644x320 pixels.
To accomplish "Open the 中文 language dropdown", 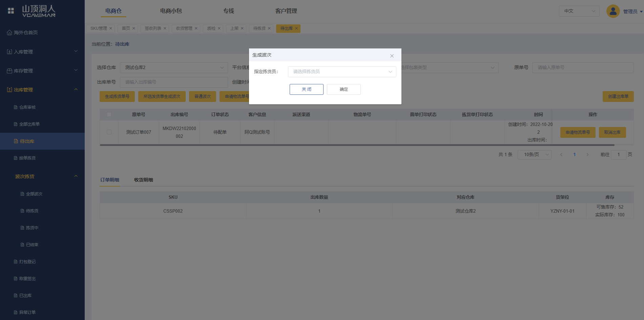I will 579,11.
